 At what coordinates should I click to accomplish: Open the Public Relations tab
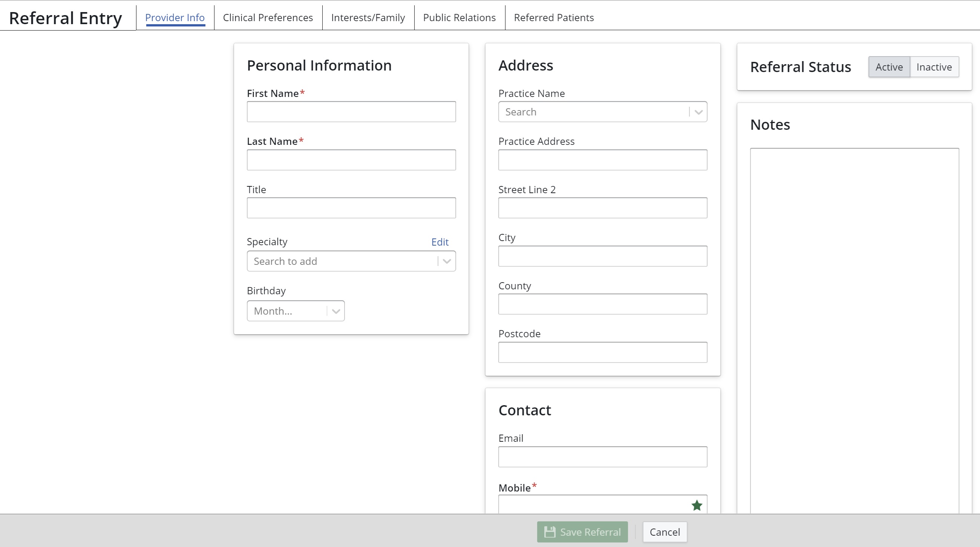(459, 17)
